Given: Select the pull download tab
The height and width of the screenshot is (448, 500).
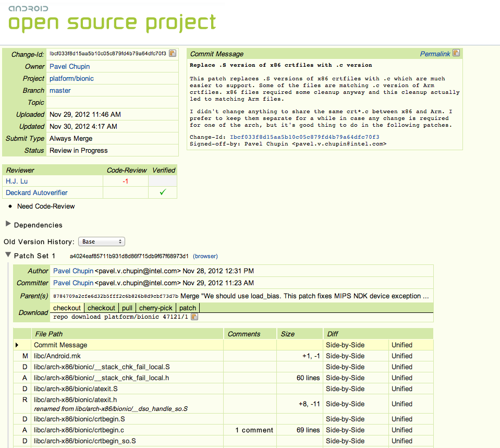Looking at the screenshot, I should [127, 308].
